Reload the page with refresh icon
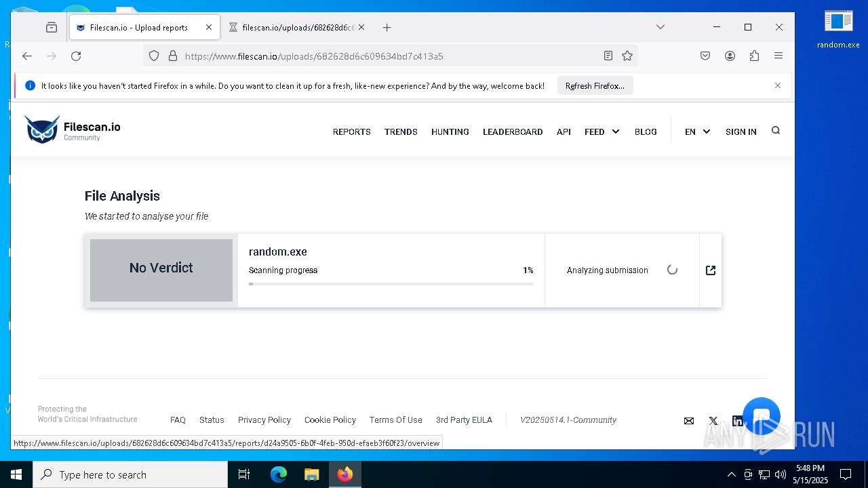 pyautogui.click(x=76, y=56)
